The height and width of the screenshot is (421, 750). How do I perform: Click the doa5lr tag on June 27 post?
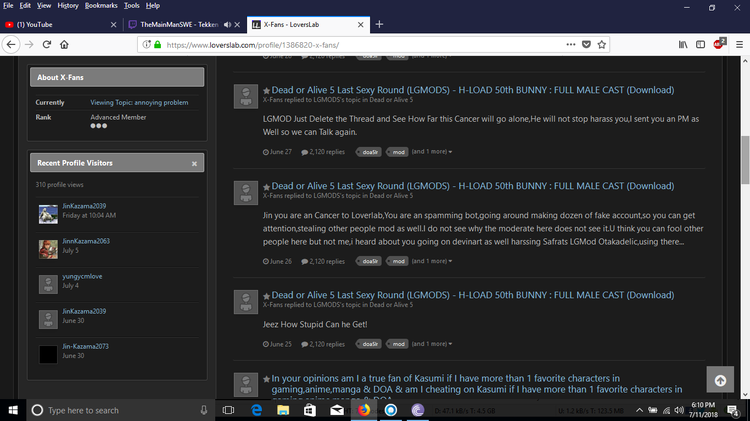369,152
